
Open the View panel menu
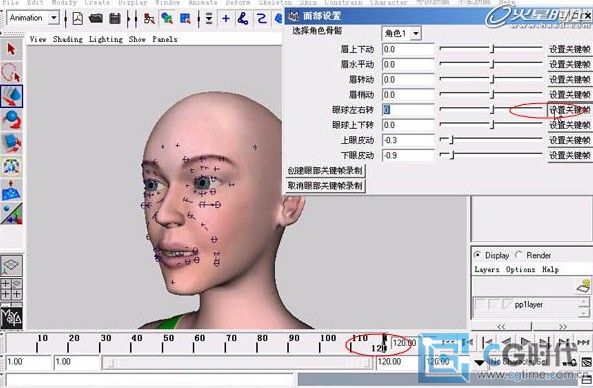coord(38,39)
